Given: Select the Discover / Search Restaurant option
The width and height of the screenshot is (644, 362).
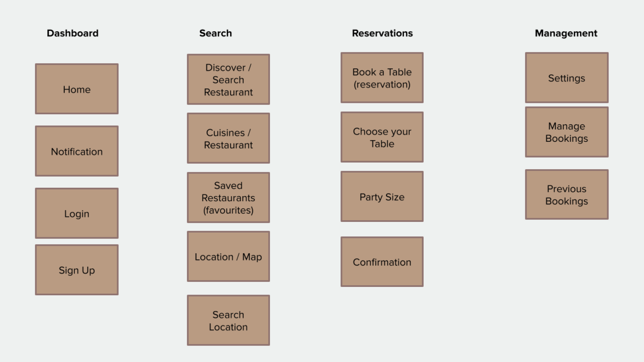Looking at the screenshot, I should coord(227,79).
